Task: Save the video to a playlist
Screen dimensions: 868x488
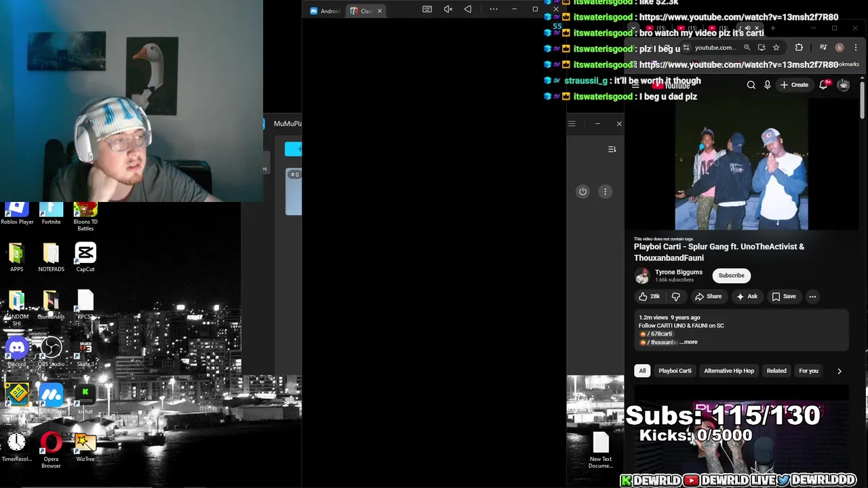Action: (784, 296)
